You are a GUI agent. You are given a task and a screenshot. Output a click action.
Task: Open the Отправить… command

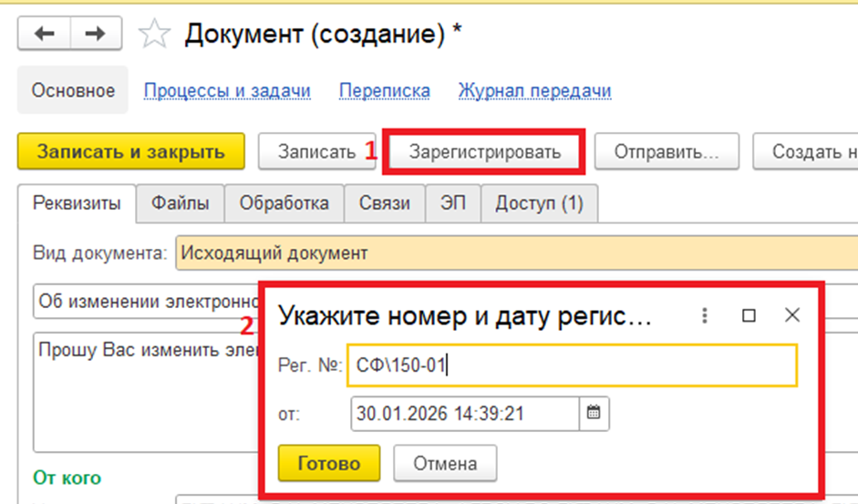666,152
